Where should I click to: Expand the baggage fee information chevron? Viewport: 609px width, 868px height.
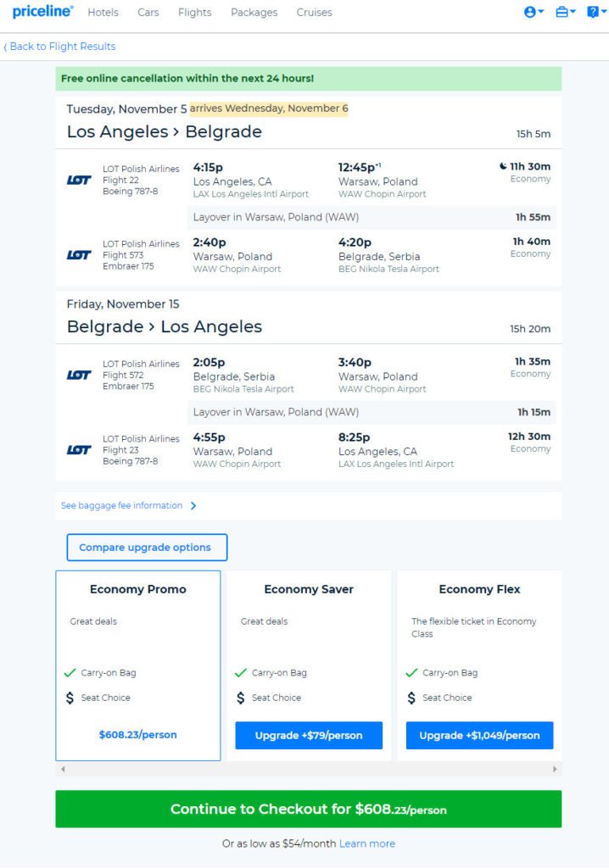tap(193, 505)
